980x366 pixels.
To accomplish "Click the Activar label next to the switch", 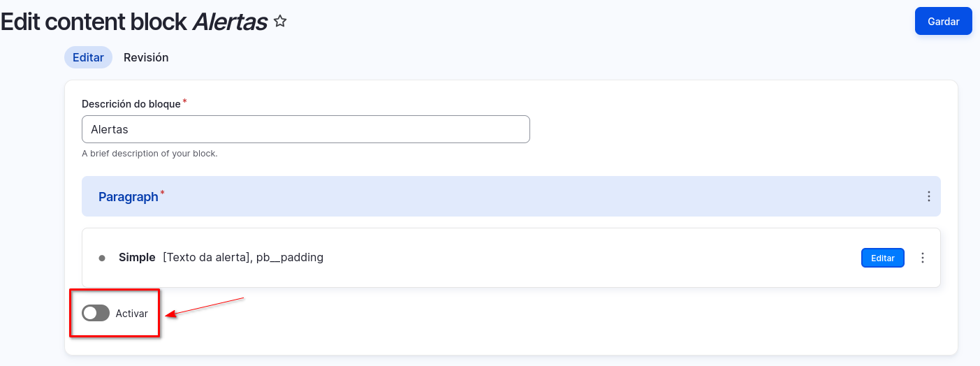I will click(x=132, y=314).
